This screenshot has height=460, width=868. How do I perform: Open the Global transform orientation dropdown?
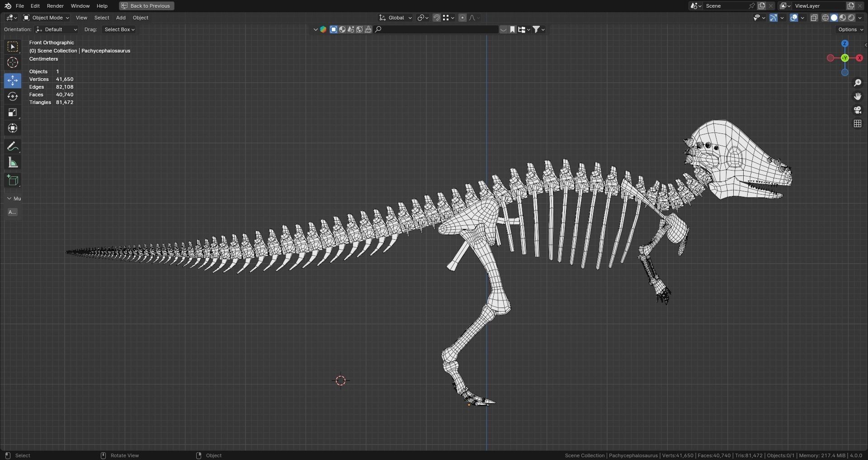(396, 18)
